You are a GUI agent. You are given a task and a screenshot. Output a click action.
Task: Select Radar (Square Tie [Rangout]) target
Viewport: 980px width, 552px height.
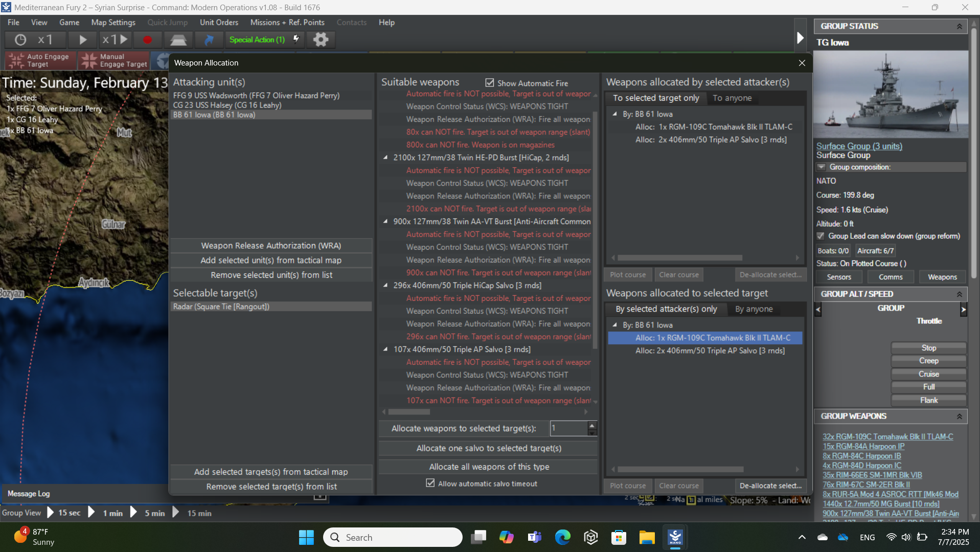coord(271,306)
